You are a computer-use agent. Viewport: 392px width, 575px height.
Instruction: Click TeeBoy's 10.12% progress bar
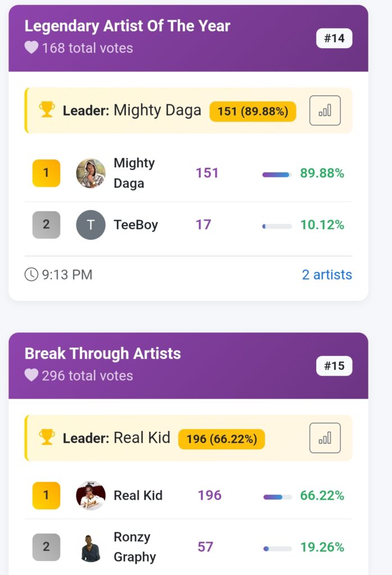[277, 226]
